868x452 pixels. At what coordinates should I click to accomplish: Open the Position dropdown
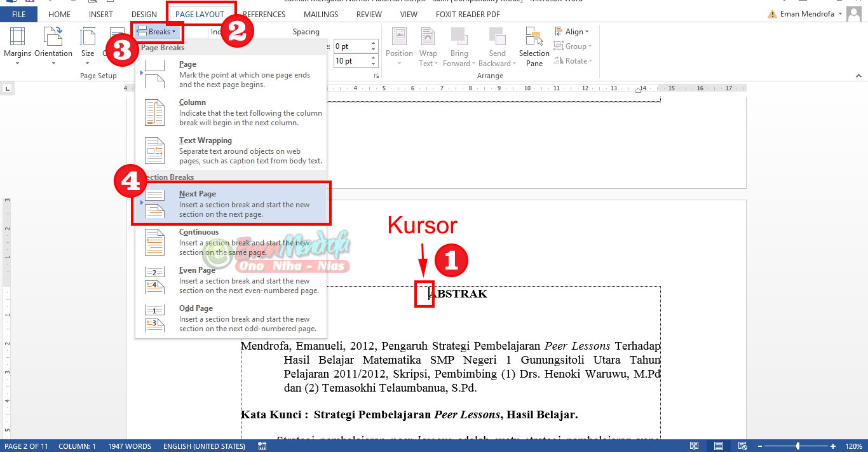(x=399, y=46)
